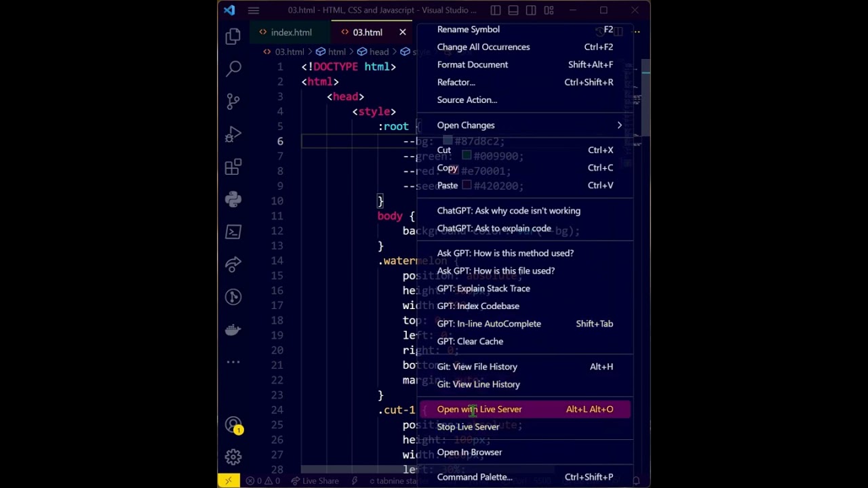Select GPT: Clear Cache
Image resolution: width=868 pixels, height=488 pixels.
click(526, 341)
